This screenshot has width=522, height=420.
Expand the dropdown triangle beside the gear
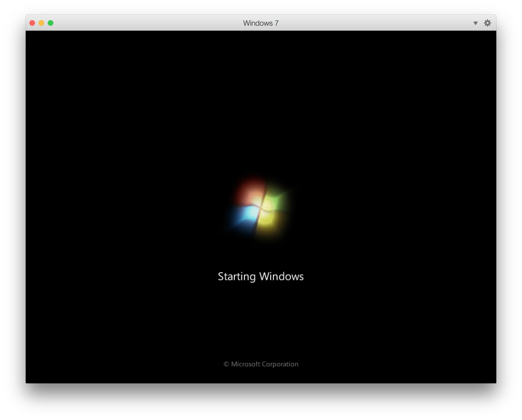coord(475,23)
